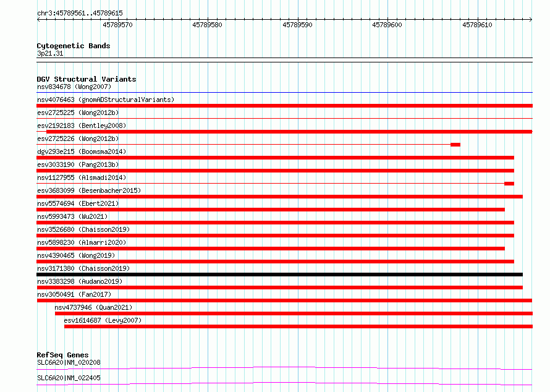Open gene SLC6A20|NM_022405

point(69,378)
